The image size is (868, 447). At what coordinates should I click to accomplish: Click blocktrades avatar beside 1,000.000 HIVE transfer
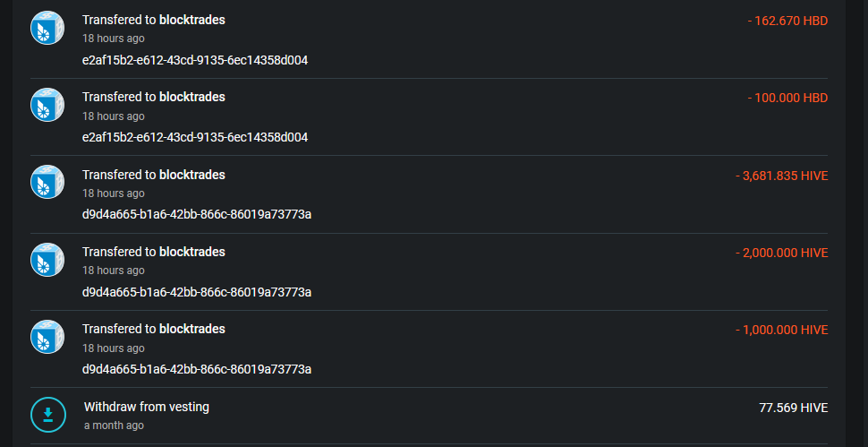(x=47, y=337)
